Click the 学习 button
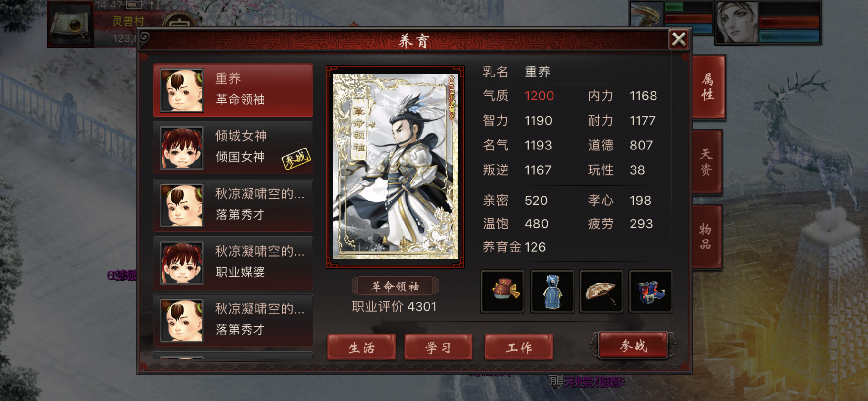 click(438, 347)
